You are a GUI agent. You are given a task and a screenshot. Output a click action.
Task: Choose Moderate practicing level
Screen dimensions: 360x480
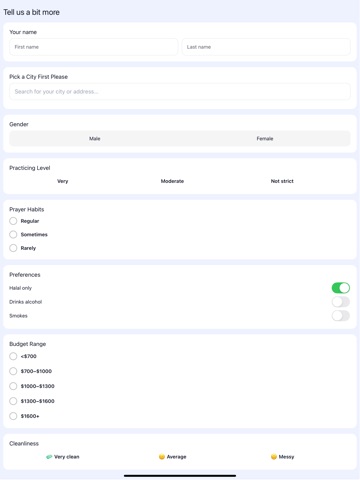[172, 181]
